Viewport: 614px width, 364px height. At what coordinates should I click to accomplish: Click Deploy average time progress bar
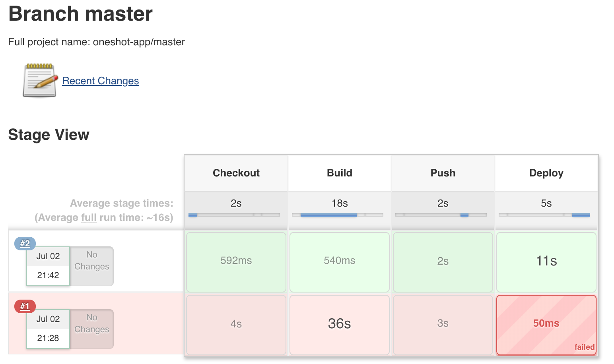coord(544,215)
